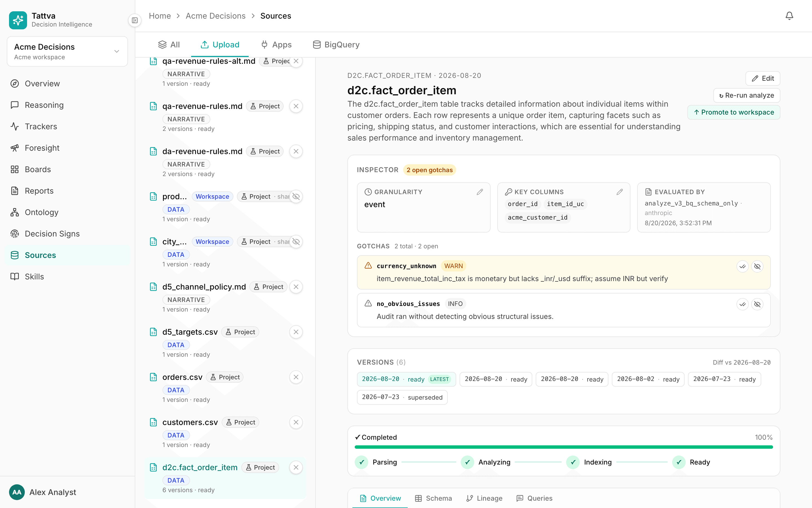The height and width of the screenshot is (508, 812).
Task: Hide the no_obvious_issues gotcha
Action: click(757, 305)
